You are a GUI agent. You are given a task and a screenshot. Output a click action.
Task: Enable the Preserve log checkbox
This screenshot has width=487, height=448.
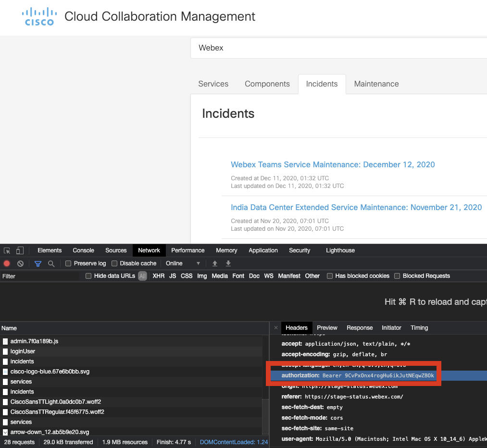[68, 263]
